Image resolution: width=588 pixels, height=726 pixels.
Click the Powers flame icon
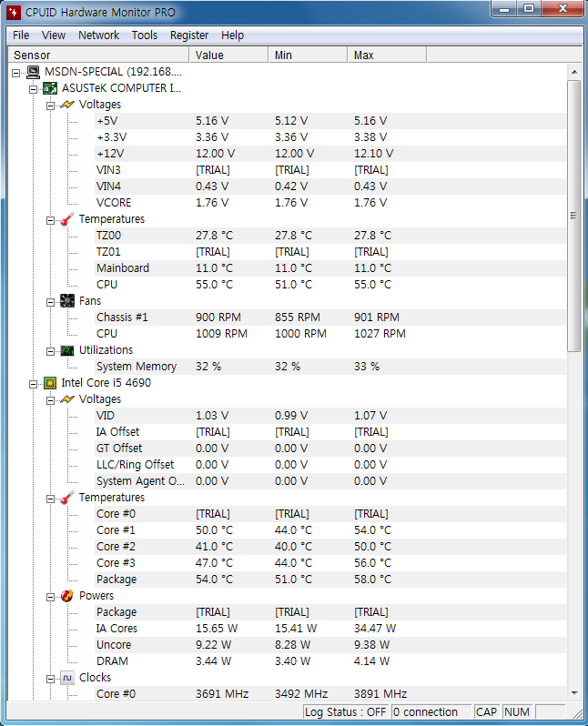pyautogui.click(x=66, y=596)
